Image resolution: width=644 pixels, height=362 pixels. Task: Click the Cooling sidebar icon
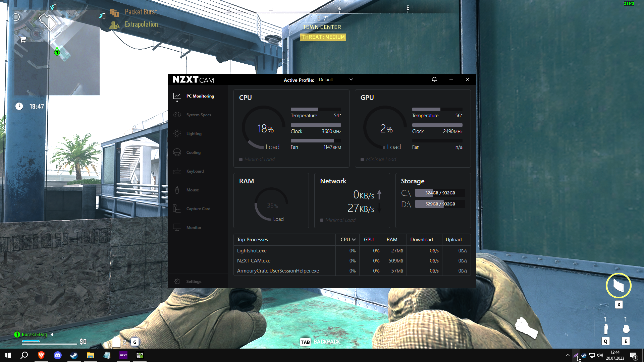point(177,152)
